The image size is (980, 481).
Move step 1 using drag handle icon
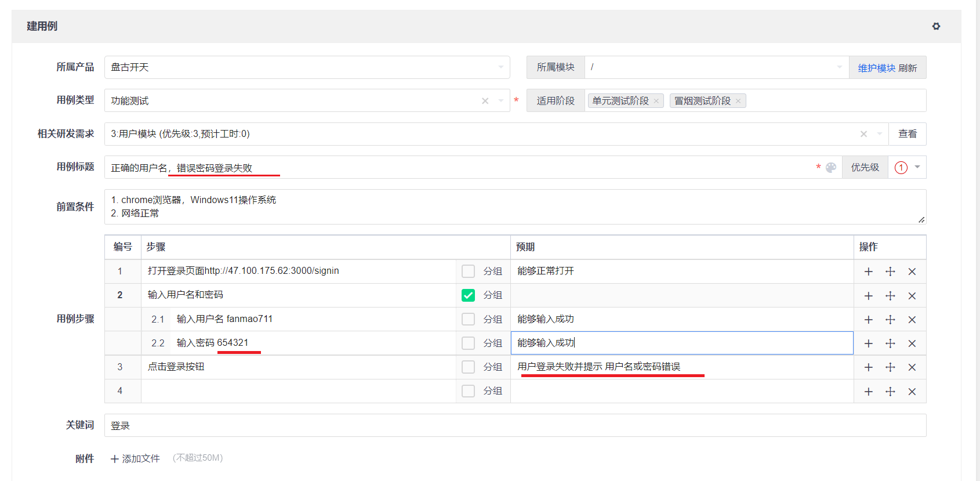890,272
